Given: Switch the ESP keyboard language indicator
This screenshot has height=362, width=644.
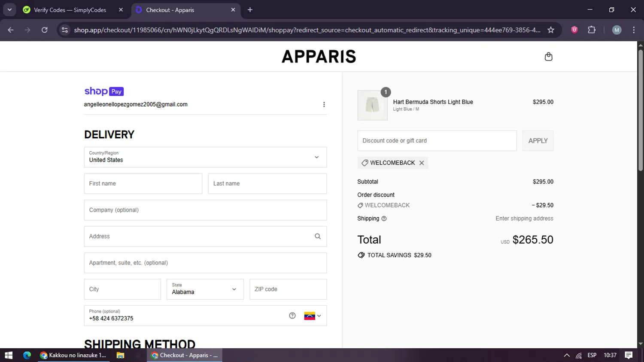Looking at the screenshot, I should point(592,355).
